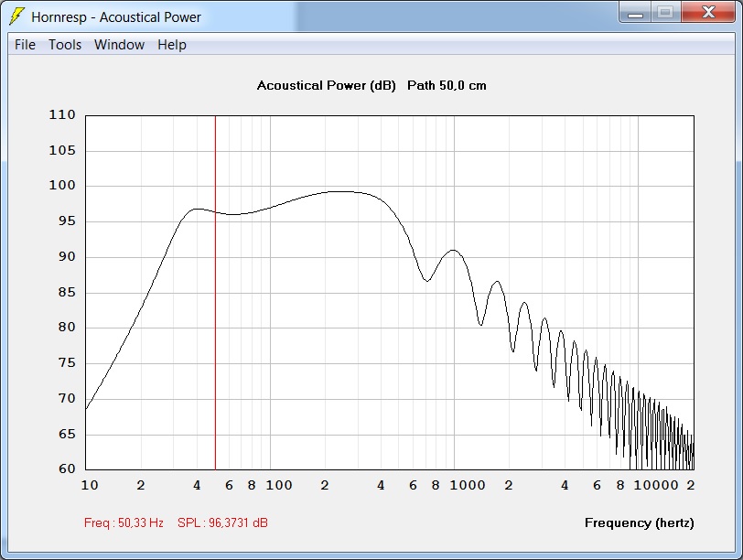Maximize the Hornresp window
Image resolution: width=743 pixels, height=560 pixels.
[x=665, y=12]
